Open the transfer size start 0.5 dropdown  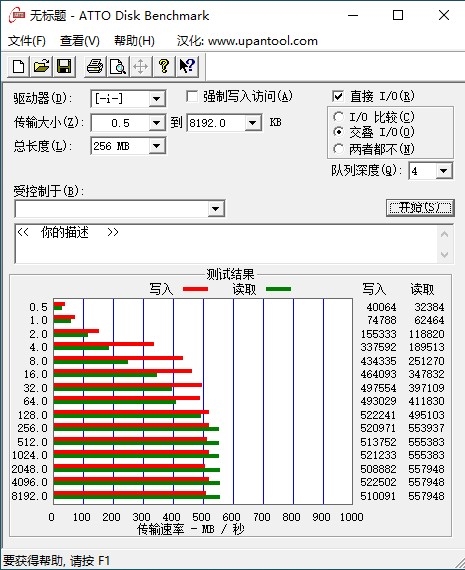[x=157, y=123]
